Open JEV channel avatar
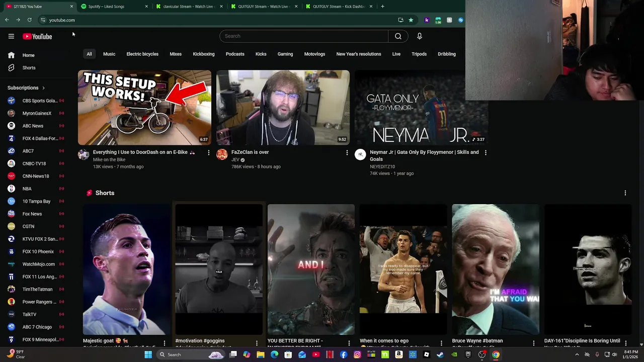The image size is (644, 362). [x=222, y=155]
